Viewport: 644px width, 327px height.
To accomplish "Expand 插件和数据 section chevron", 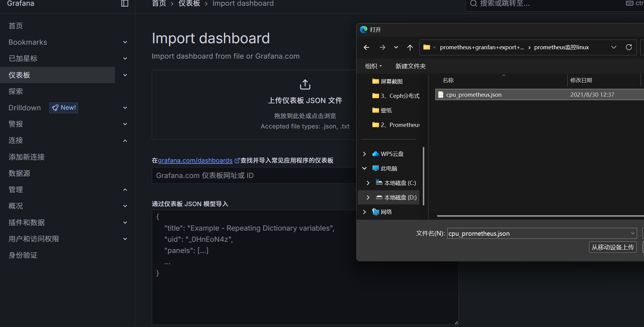I will [125, 222].
